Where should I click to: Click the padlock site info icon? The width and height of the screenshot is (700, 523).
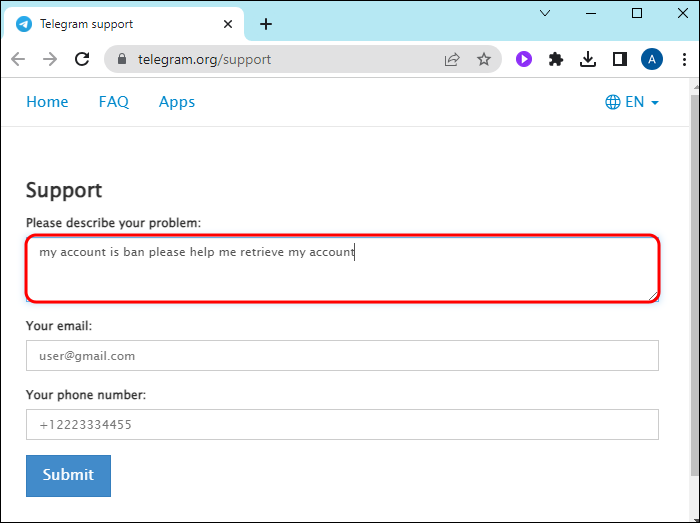click(121, 59)
